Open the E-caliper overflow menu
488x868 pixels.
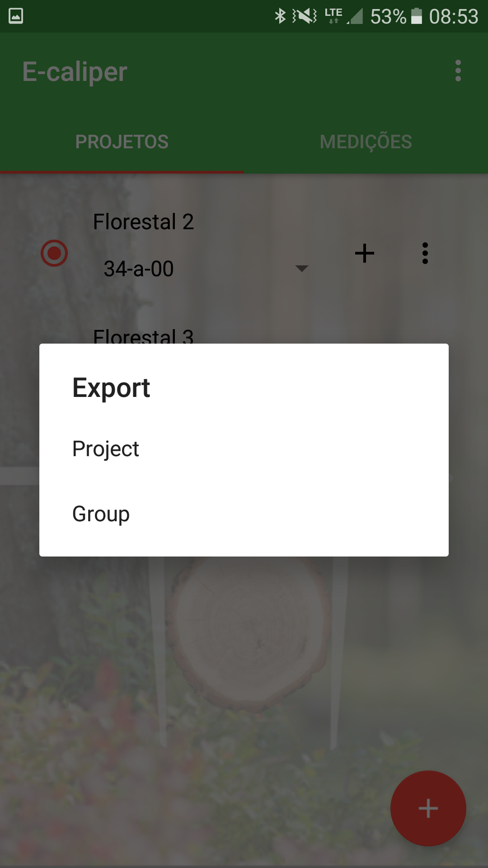[x=458, y=71]
